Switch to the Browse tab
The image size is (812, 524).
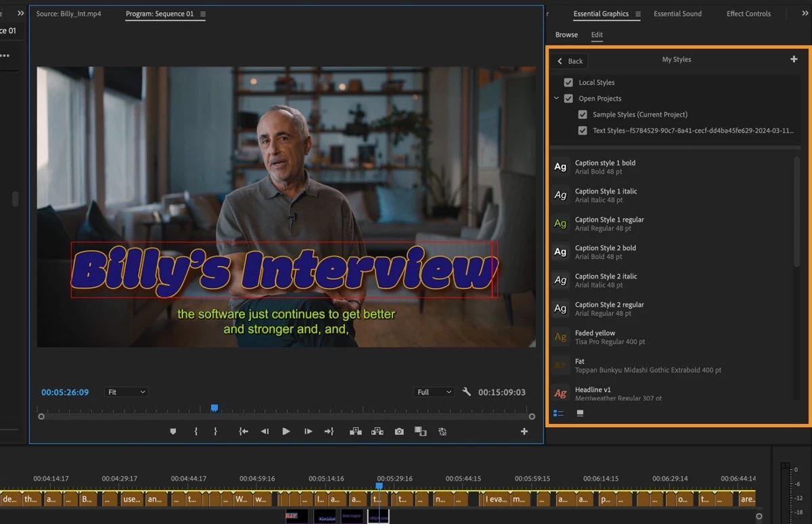pos(566,34)
